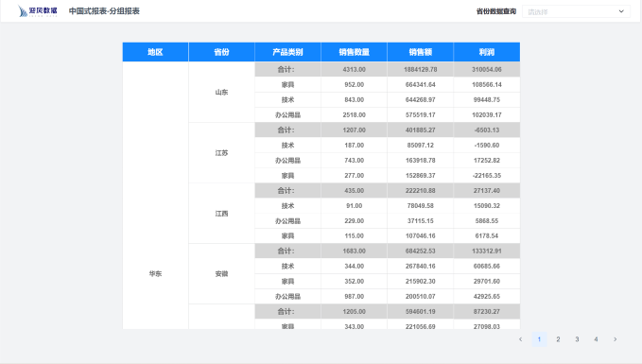
Task: Select the 江苏 province cell
Action: [221, 153]
